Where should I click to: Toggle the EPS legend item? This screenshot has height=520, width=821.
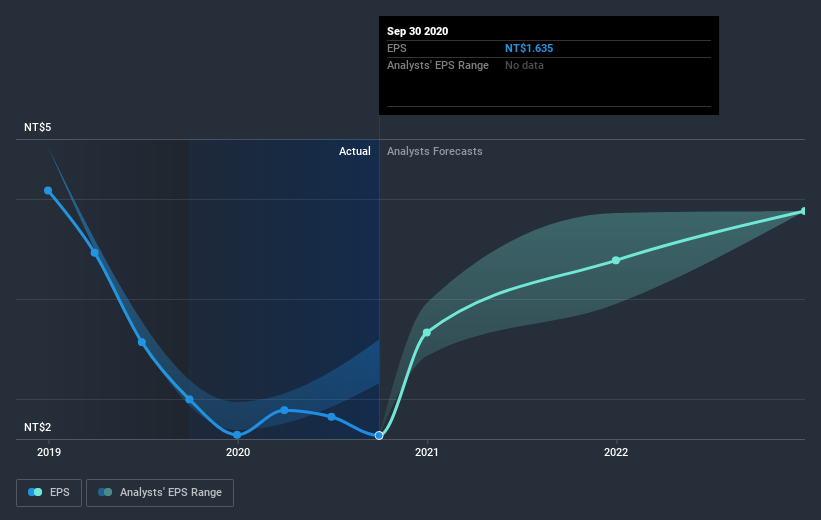(50, 492)
